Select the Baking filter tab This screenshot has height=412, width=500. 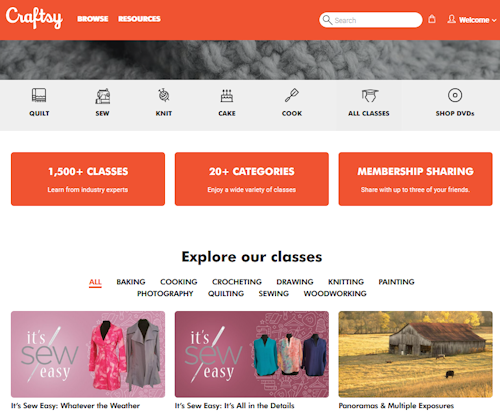pos(131,282)
